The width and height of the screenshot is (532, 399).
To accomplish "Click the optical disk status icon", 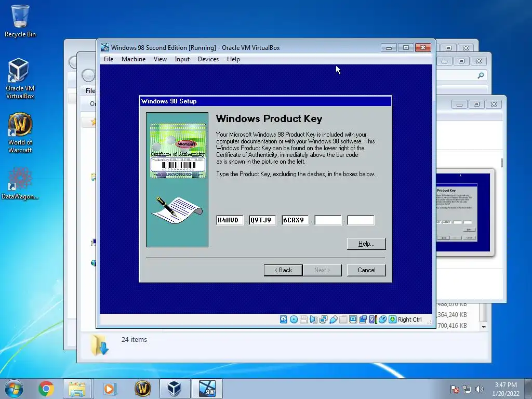I will coord(294,320).
